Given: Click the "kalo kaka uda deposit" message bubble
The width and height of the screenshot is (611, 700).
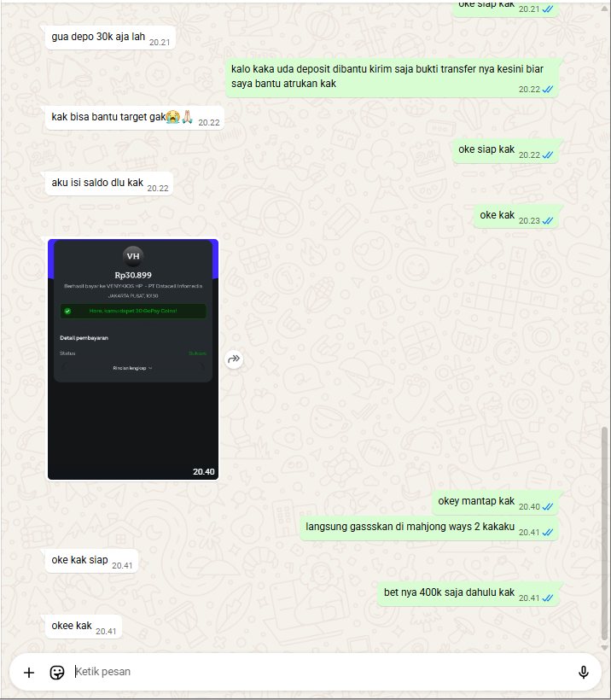Looking at the screenshot, I should (x=392, y=77).
